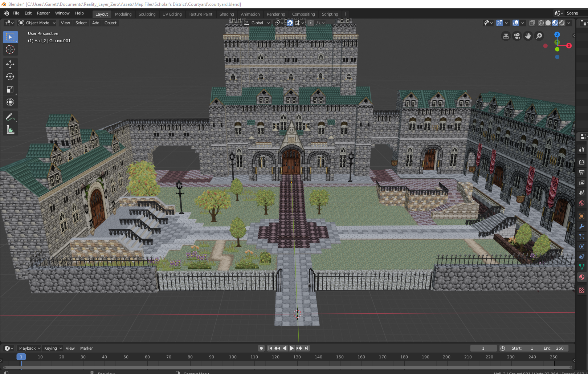The image size is (588, 374).
Task: Select the Select Box tool
Action: click(x=10, y=37)
